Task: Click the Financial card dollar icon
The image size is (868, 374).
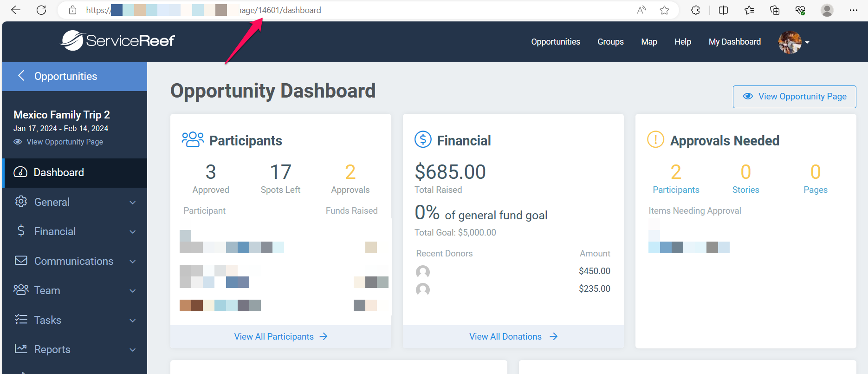Action: [423, 139]
